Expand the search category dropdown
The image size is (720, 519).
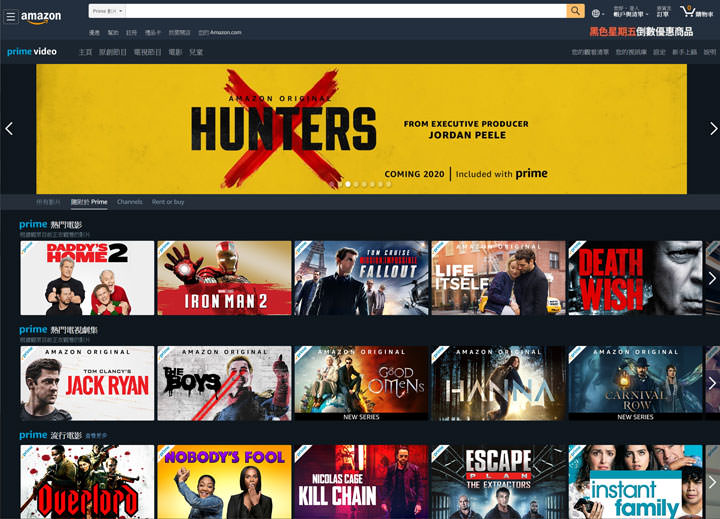[x=107, y=11]
